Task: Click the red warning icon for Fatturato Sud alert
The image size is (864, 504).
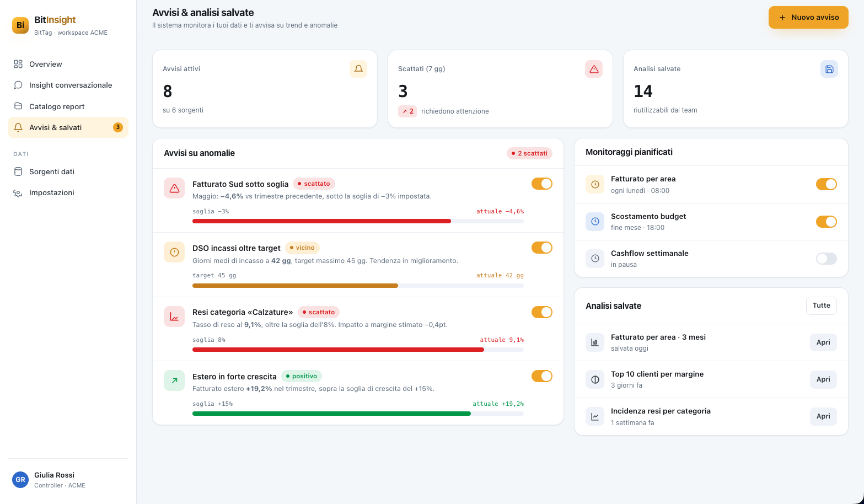Action: coord(174,188)
